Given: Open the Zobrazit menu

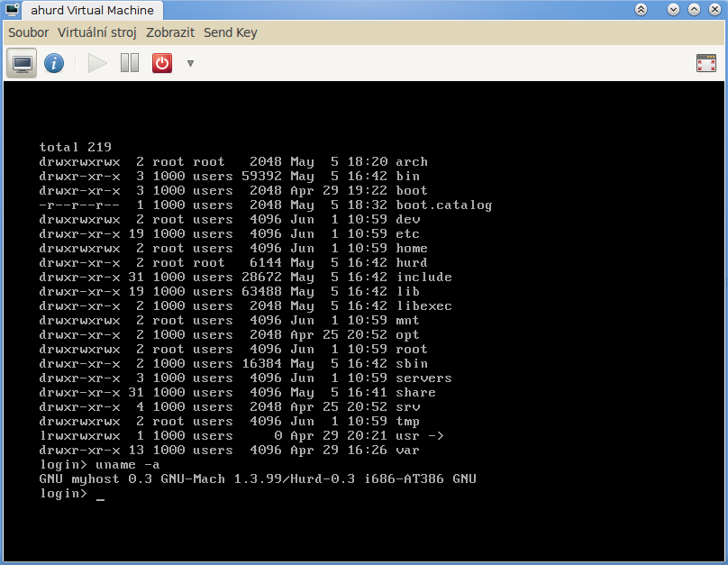Looking at the screenshot, I should tap(170, 32).
